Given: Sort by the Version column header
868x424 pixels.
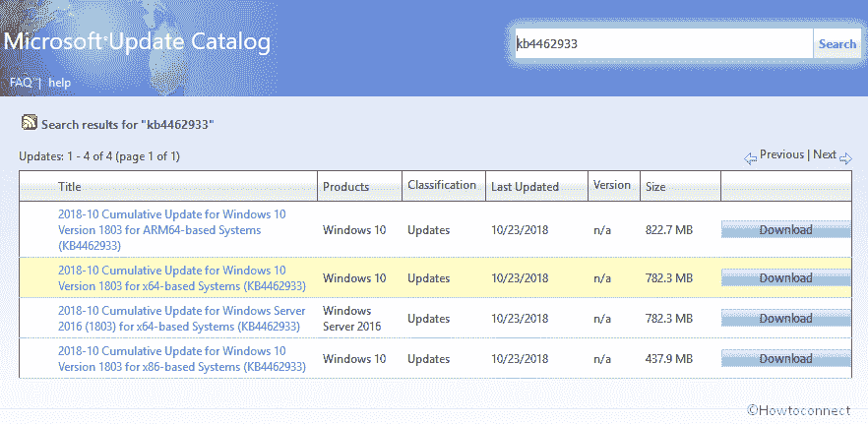Looking at the screenshot, I should point(612,185).
